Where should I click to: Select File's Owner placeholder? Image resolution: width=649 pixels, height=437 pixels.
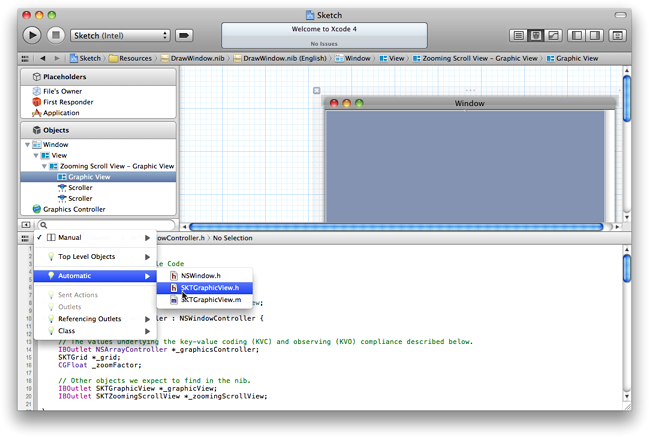[61, 91]
